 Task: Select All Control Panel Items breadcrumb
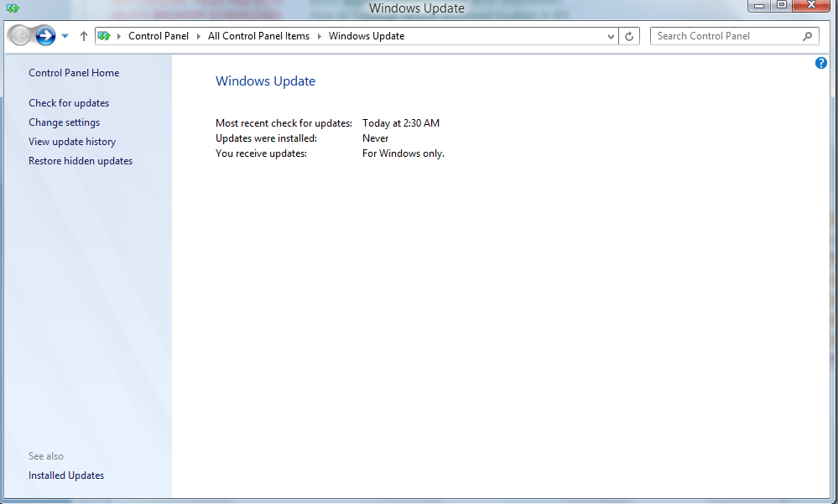tap(258, 36)
